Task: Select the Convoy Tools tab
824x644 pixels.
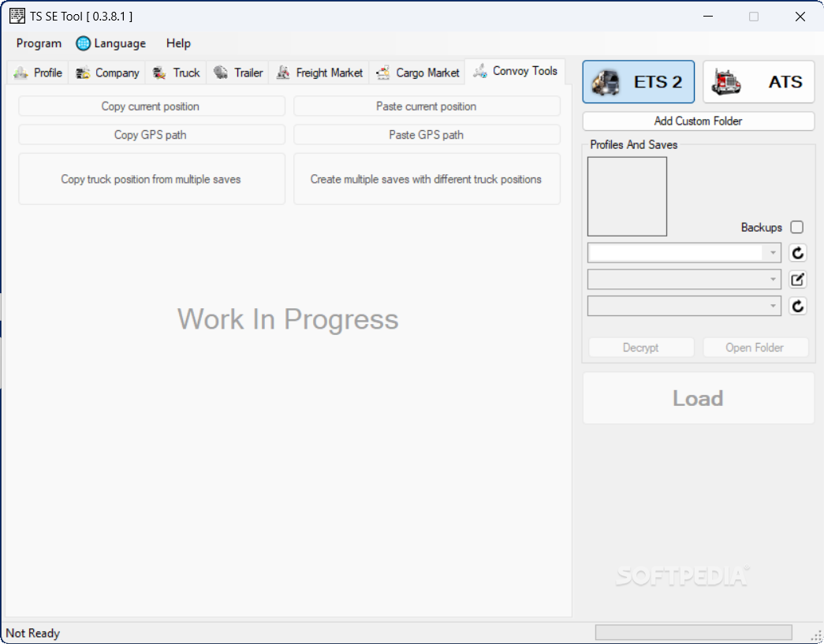Action: (x=515, y=71)
